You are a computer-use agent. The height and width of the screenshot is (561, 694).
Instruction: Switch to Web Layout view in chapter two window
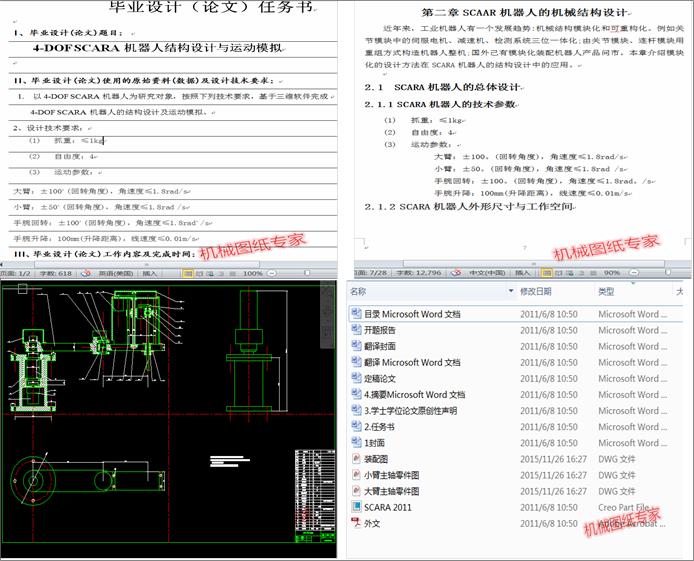click(x=570, y=273)
